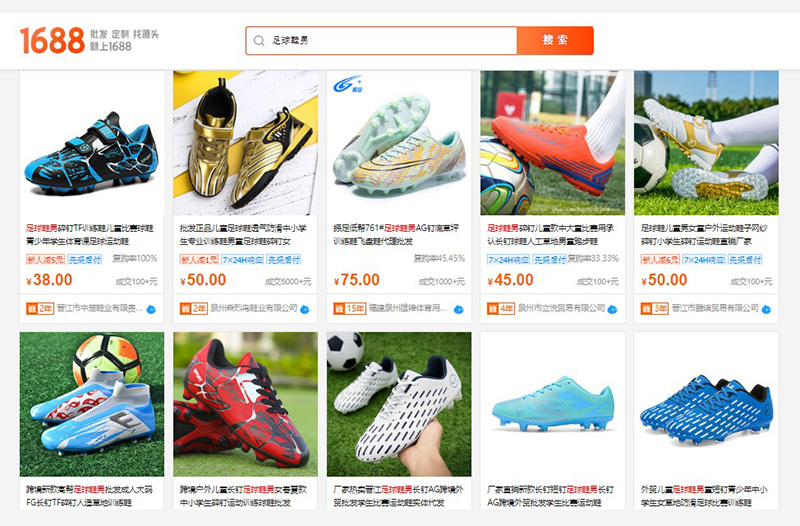Click the magnifier icon in search box
Screen dimensions: 800x526
click(x=259, y=41)
